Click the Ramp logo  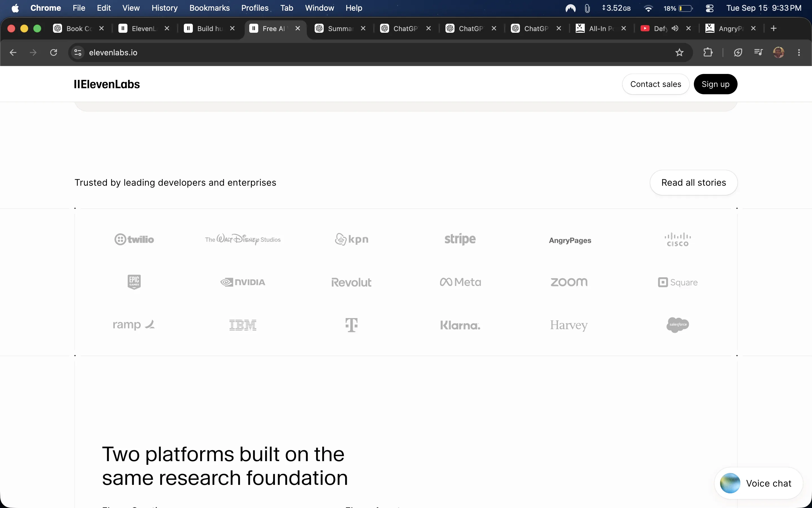click(x=134, y=325)
